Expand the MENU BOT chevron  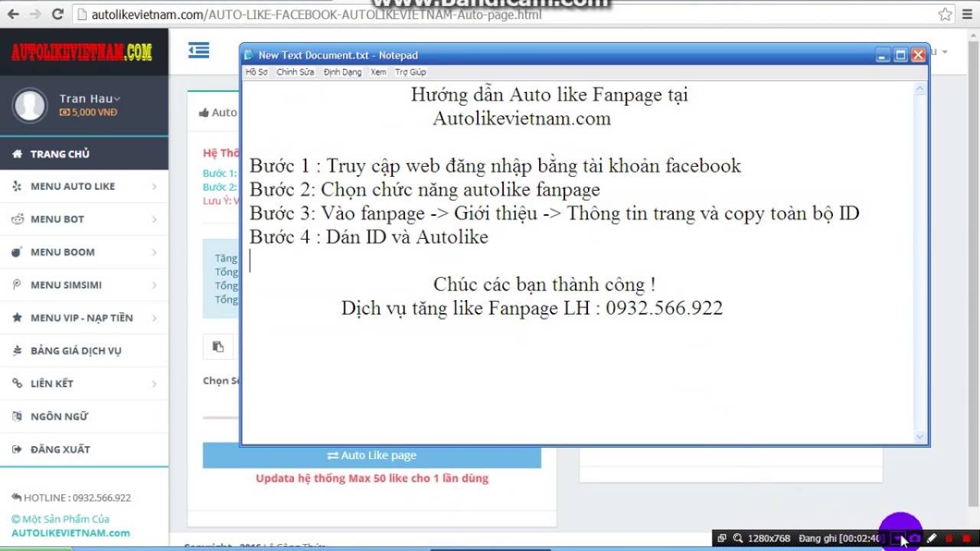coord(154,219)
